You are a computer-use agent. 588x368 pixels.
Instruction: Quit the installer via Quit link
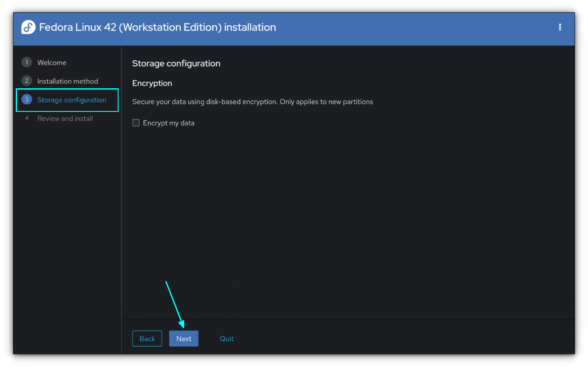[227, 339]
